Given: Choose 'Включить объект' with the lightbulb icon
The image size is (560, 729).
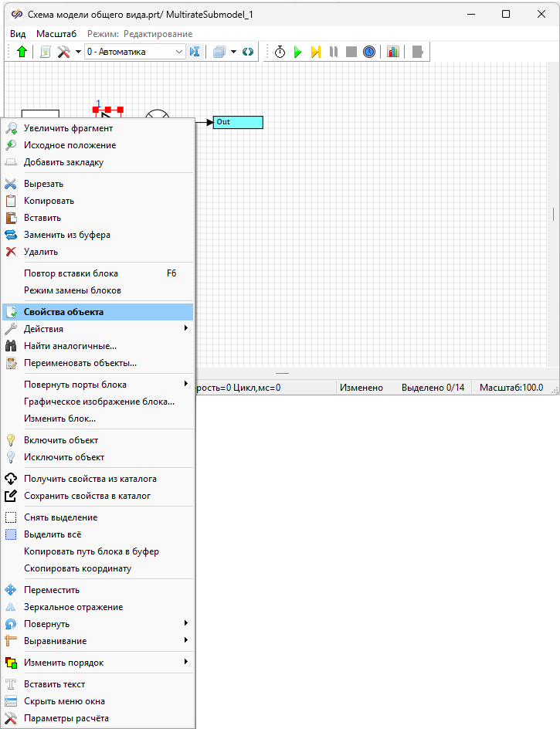Looking at the screenshot, I should [61, 440].
